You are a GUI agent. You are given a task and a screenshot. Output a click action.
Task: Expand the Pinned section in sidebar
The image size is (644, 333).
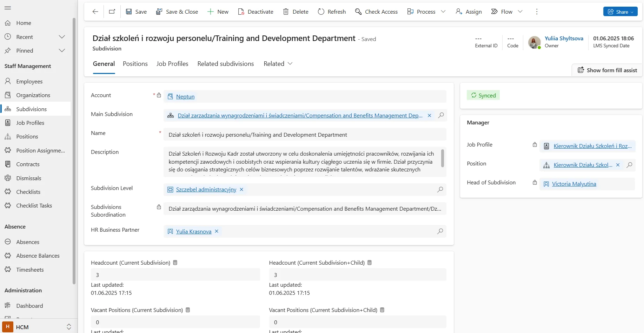click(x=62, y=50)
